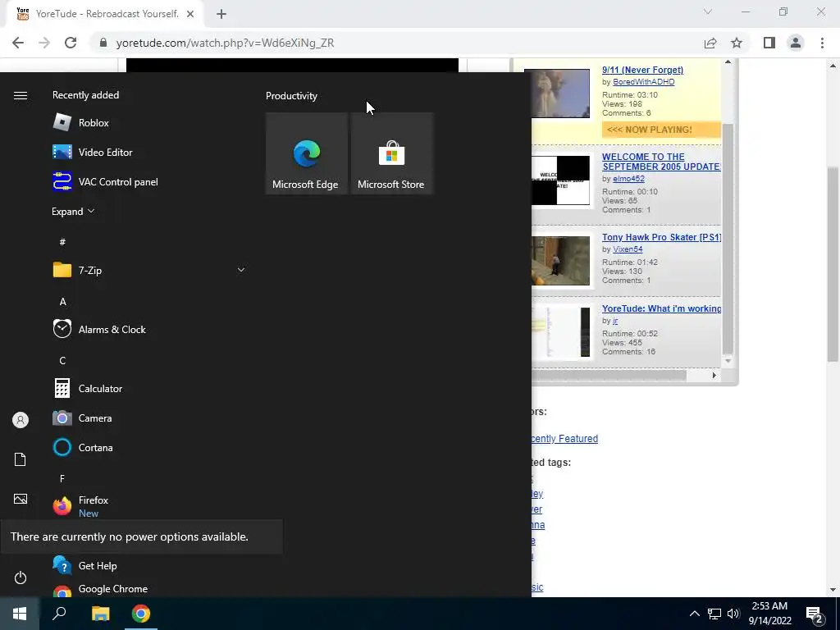Share this page from the address bar
840x630 pixels.
tap(710, 43)
